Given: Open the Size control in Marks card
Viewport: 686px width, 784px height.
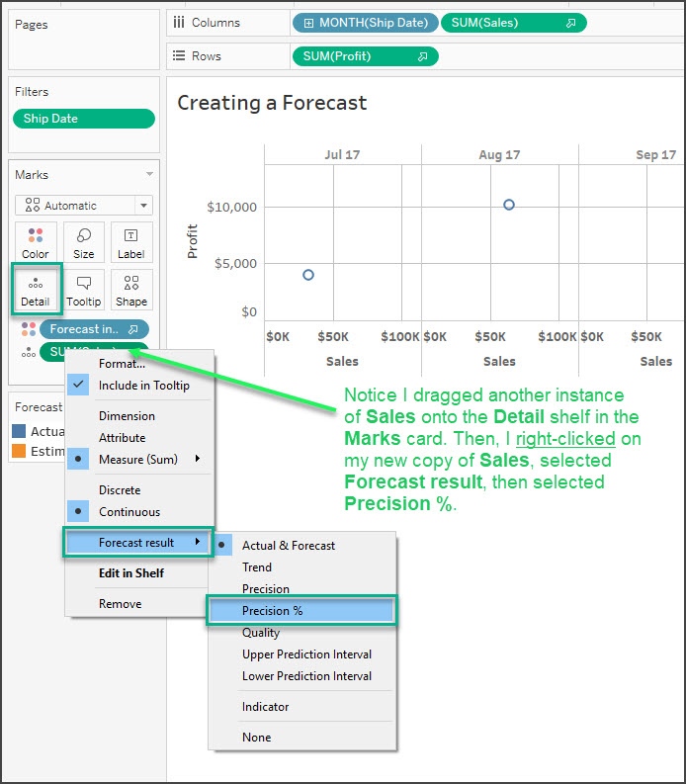Looking at the screenshot, I should click(x=84, y=242).
